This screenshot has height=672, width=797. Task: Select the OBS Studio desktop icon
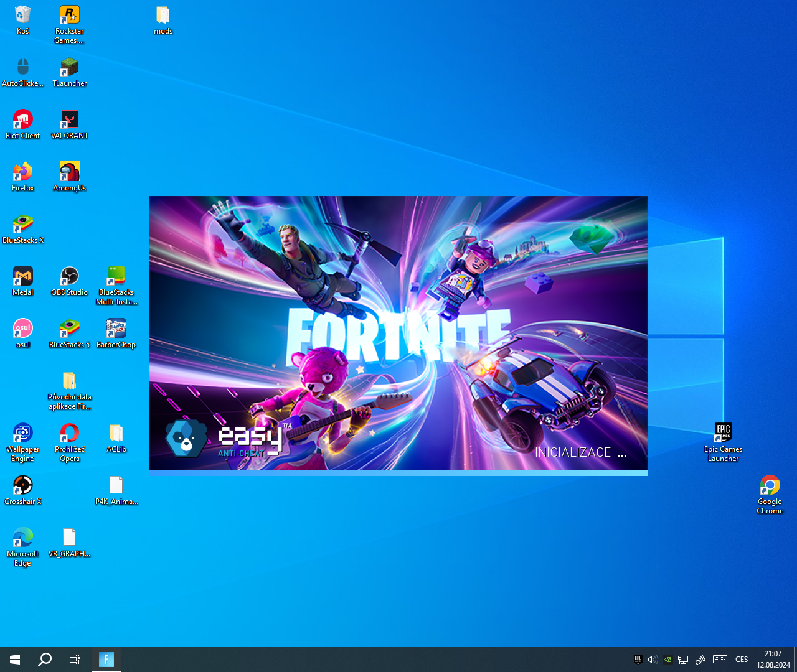[69, 281]
